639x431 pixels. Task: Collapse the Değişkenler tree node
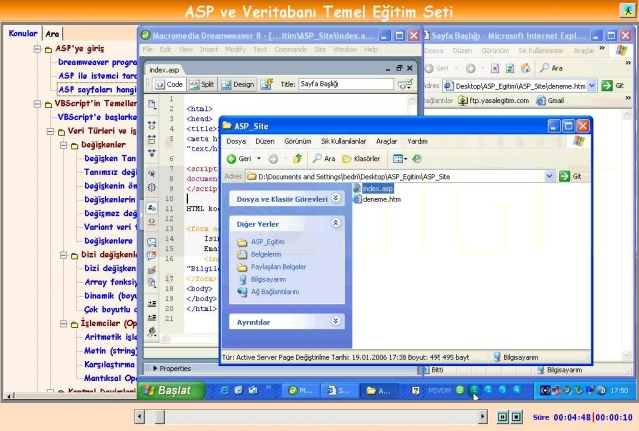click(x=64, y=145)
